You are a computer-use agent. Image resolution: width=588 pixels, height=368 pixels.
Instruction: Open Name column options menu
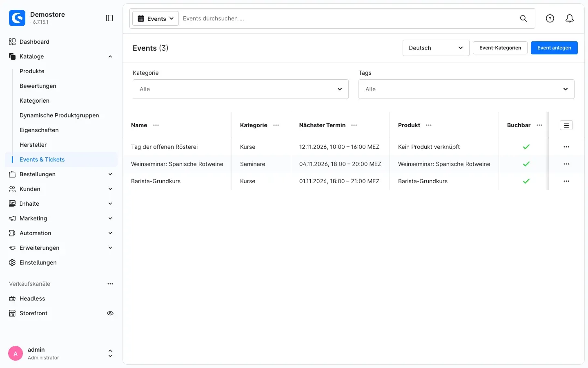156,125
